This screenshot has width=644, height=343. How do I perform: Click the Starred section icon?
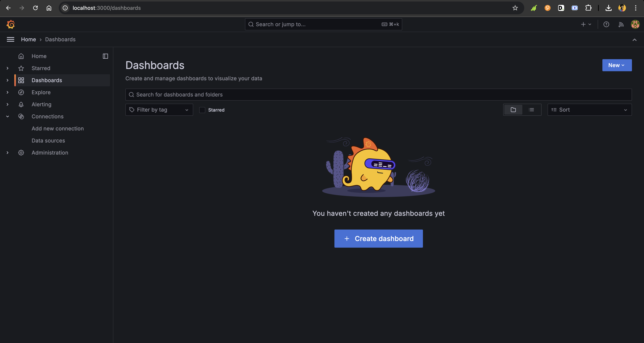(21, 68)
